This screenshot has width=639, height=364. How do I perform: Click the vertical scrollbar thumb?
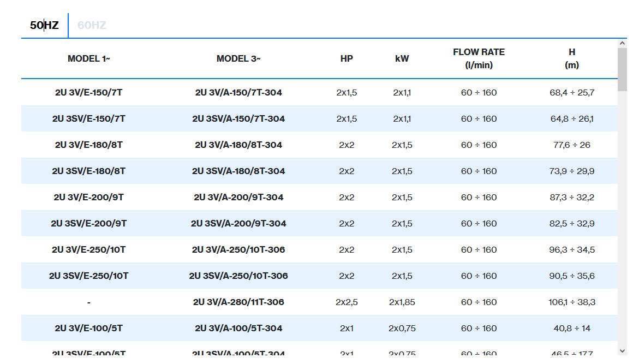click(622, 69)
